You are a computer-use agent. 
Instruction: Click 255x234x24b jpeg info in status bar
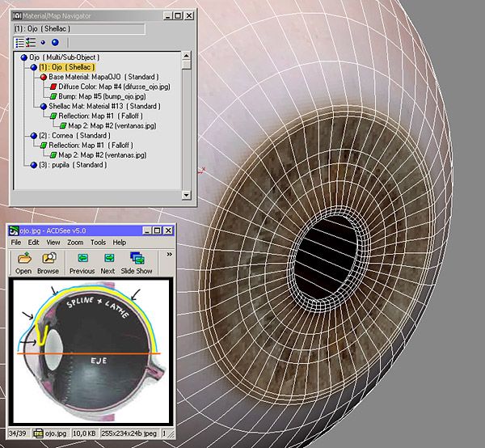[x=129, y=433]
